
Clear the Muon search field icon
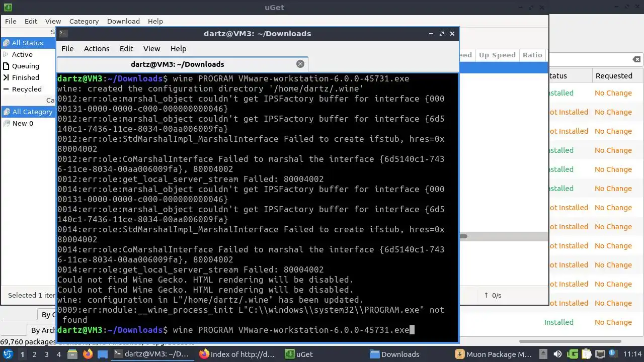[636, 59]
